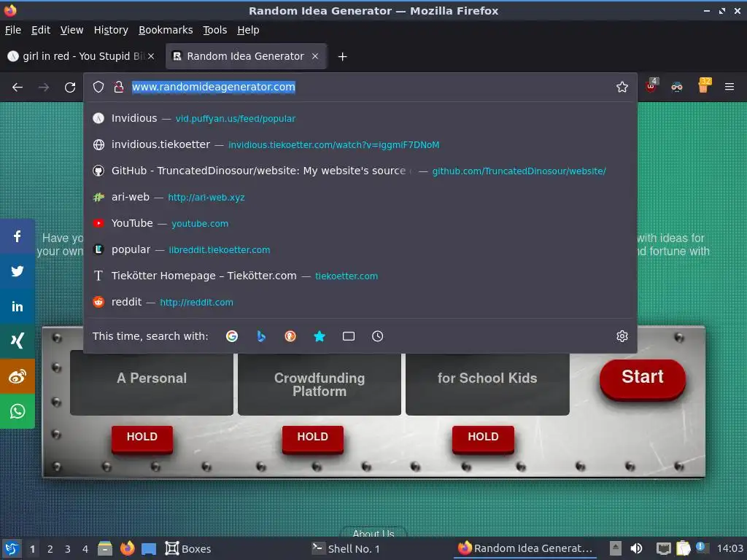747x560 pixels.
Task: Open the History menu
Action: point(111,30)
